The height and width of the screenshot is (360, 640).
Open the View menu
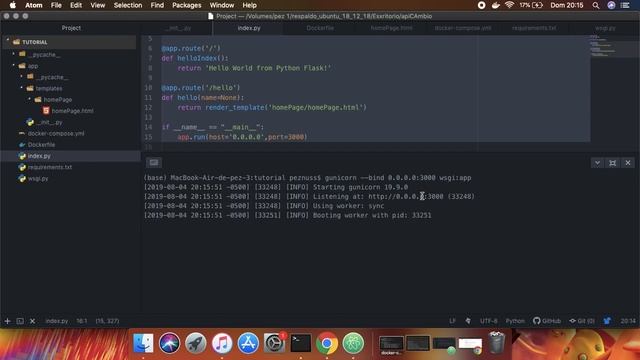[98, 5]
